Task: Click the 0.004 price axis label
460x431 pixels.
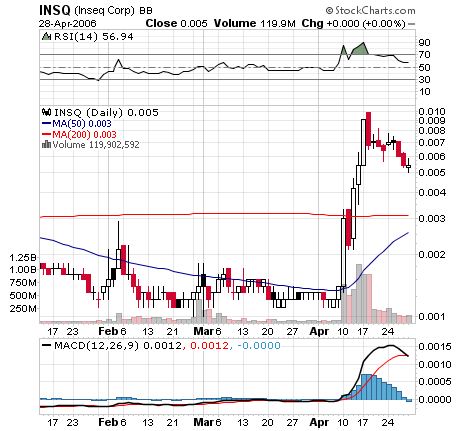Action: pyautogui.click(x=432, y=192)
